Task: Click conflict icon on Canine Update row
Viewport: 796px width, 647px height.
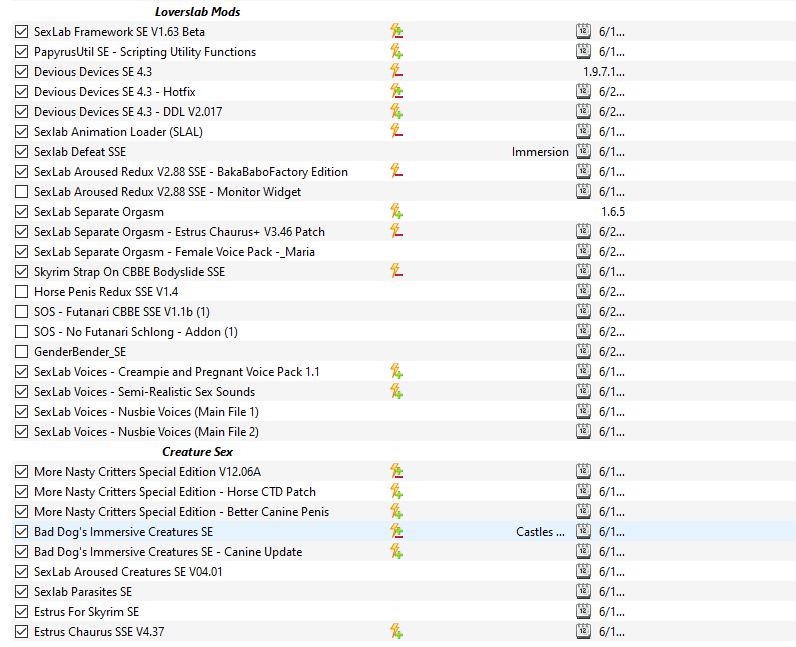Action: click(x=396, y=552)
